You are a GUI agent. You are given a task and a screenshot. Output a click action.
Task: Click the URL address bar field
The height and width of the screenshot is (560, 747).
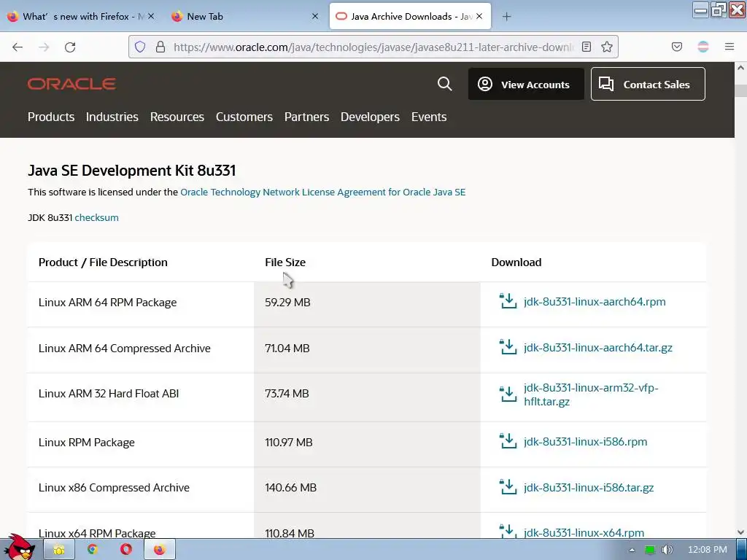click(373, 47)
